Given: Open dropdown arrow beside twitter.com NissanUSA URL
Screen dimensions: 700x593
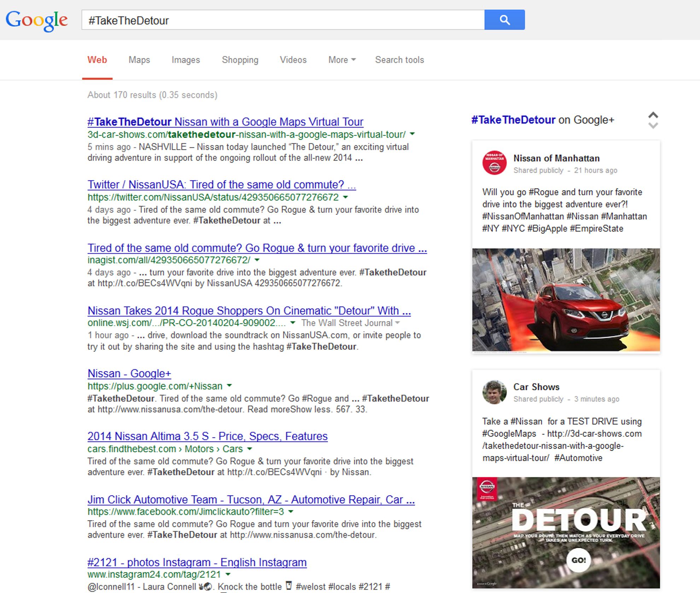Looking at the screenshot, I should click(345, 197).
